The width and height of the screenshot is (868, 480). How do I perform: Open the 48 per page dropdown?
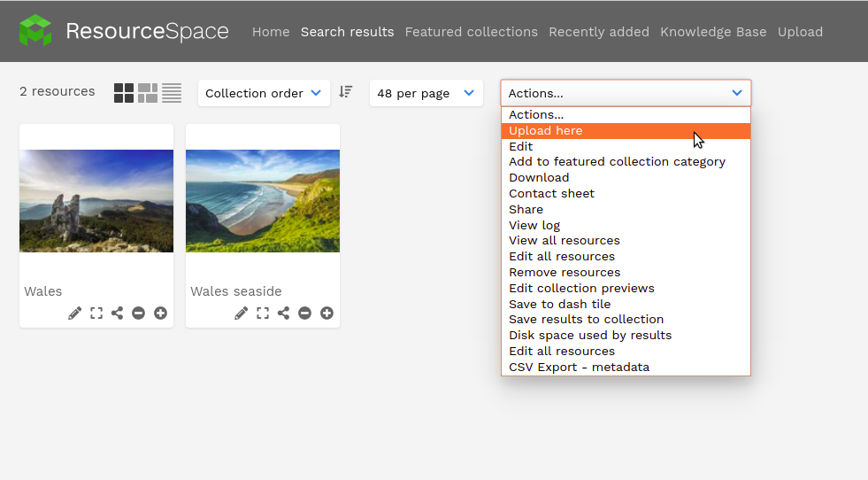pos(426,93)
